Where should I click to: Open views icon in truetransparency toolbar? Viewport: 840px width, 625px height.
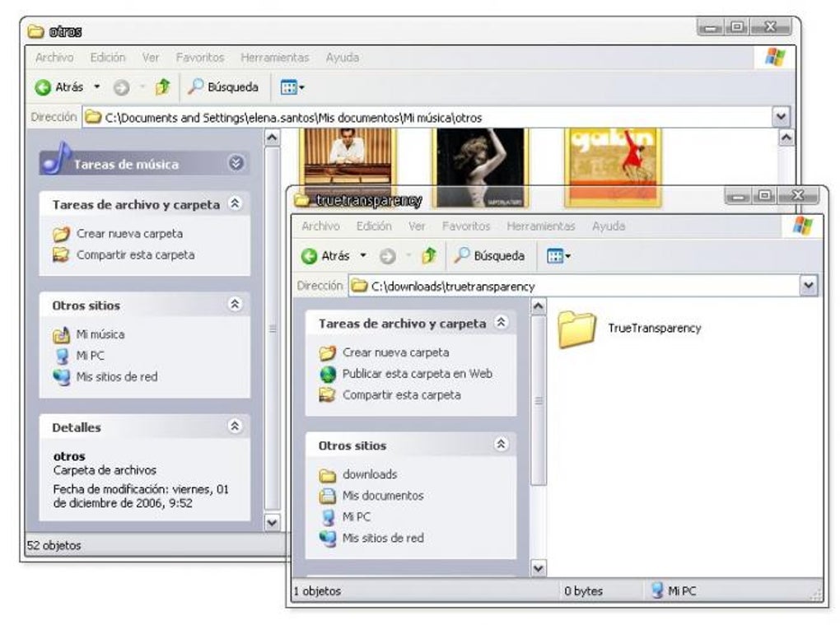pos(554,256)
